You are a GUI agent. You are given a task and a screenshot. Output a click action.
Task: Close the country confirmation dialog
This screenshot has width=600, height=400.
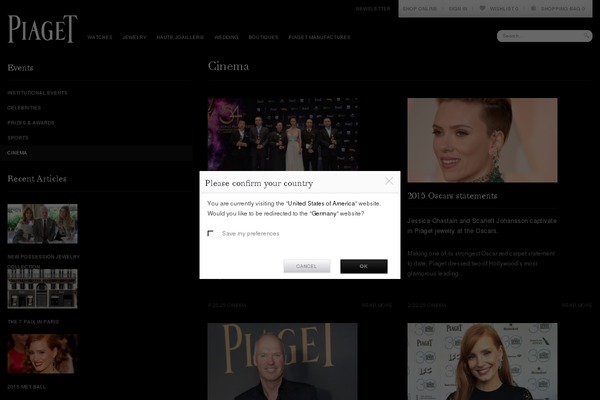pos(389,181)
